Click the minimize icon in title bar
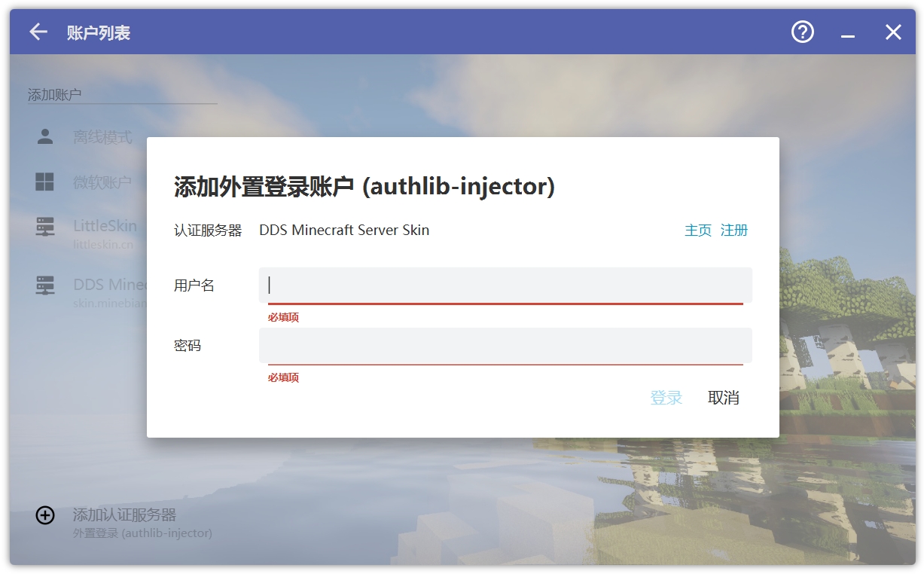Screen dimensions: 924x574 847,32
